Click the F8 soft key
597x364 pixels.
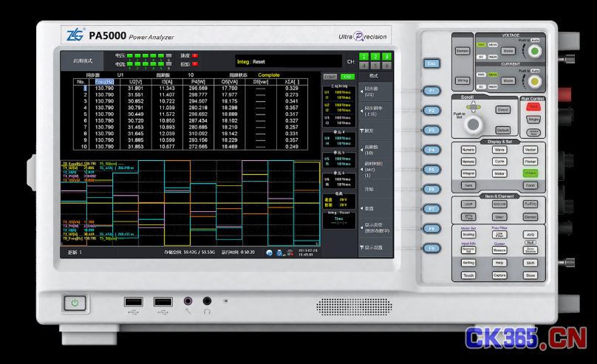431,229
